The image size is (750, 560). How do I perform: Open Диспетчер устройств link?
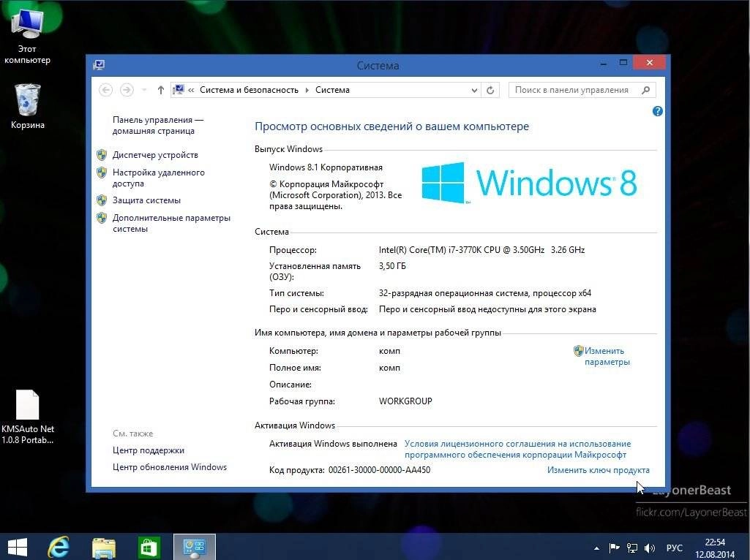pos(155,155)
